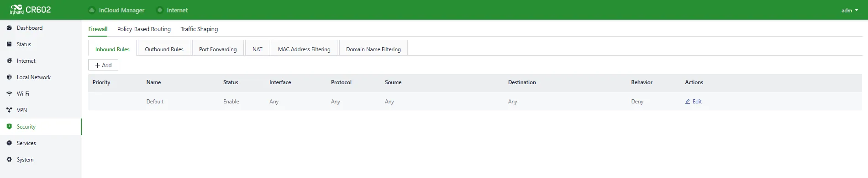This screenshot has height=178, width=868.
Task: Click the Internet status indicator icon
Action: [x=160, y=10]
